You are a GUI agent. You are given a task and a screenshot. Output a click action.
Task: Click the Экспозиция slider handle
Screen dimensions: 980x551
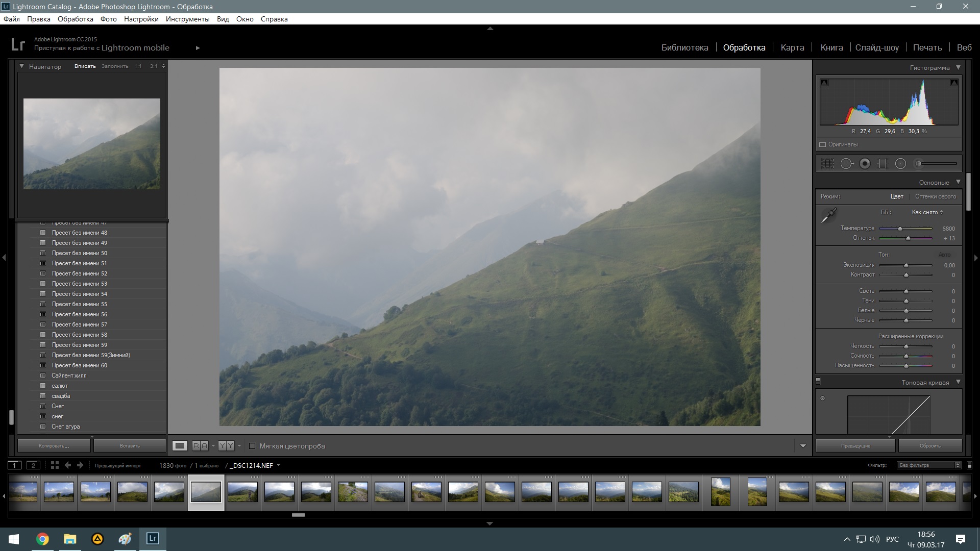coord(906,265)
